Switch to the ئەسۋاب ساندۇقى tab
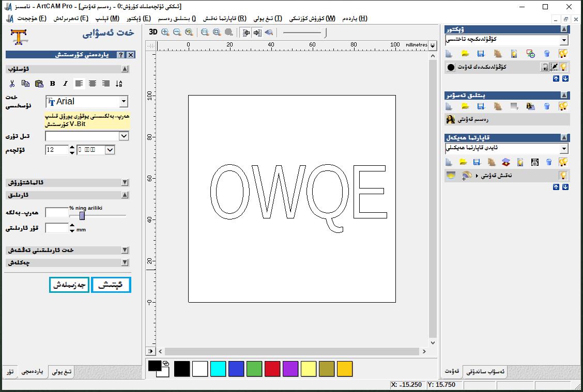 coord(485,371)
